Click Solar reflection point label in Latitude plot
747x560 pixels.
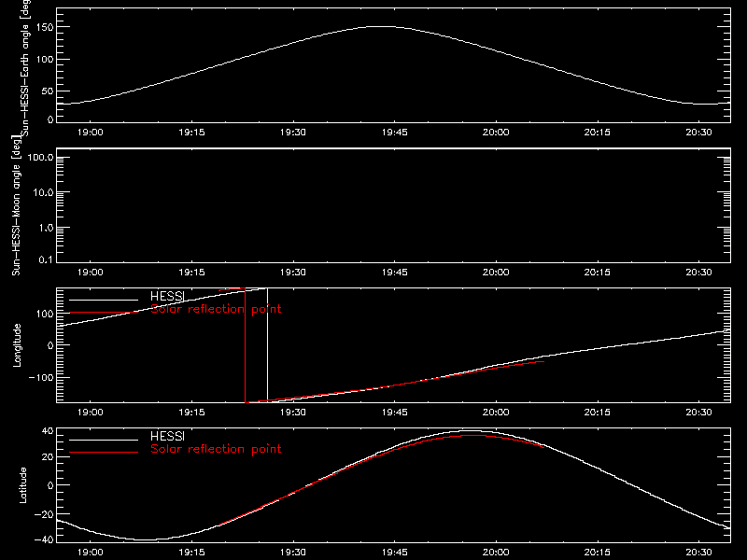(216, 449)
